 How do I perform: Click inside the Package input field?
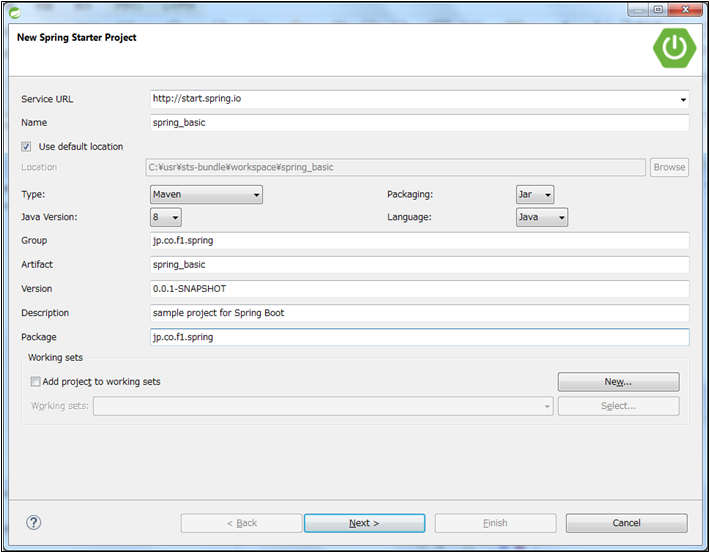(x=419, y=337)
